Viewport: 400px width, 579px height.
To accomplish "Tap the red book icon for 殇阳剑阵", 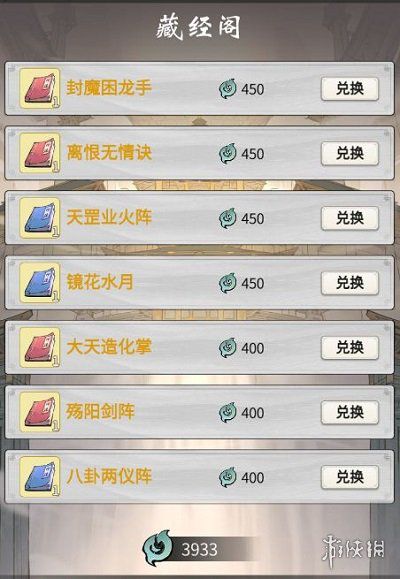I will [x=40, y=412].
